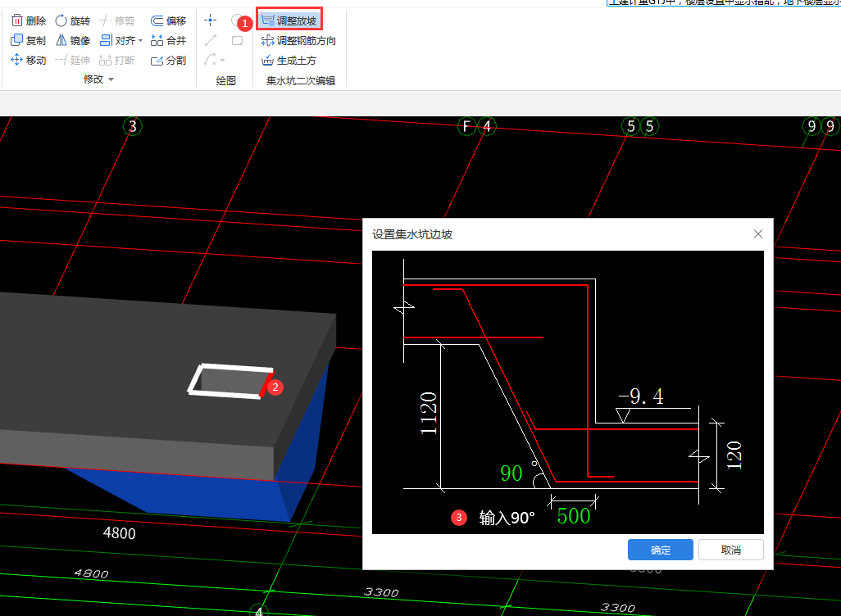
Task: Click axis label 3 at top
Action: (x=133, y=126)
